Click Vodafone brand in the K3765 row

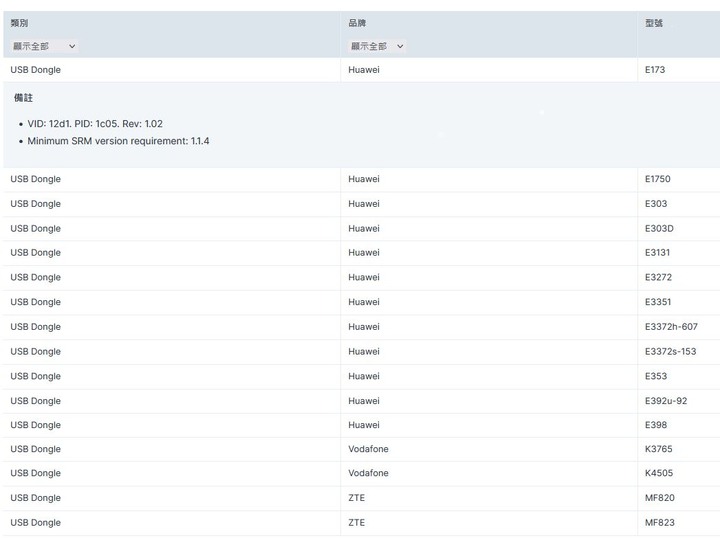pyautogui.click(x=368, y=449)
